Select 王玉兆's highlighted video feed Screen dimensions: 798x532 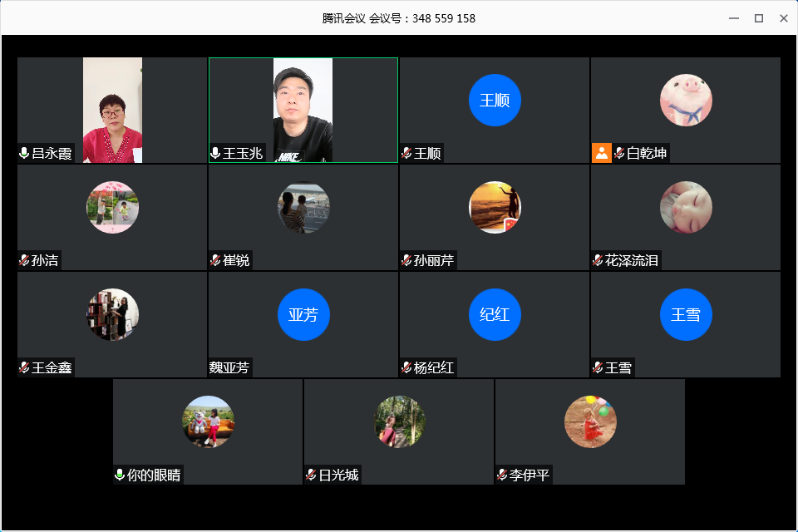click(x=303, y=110)
